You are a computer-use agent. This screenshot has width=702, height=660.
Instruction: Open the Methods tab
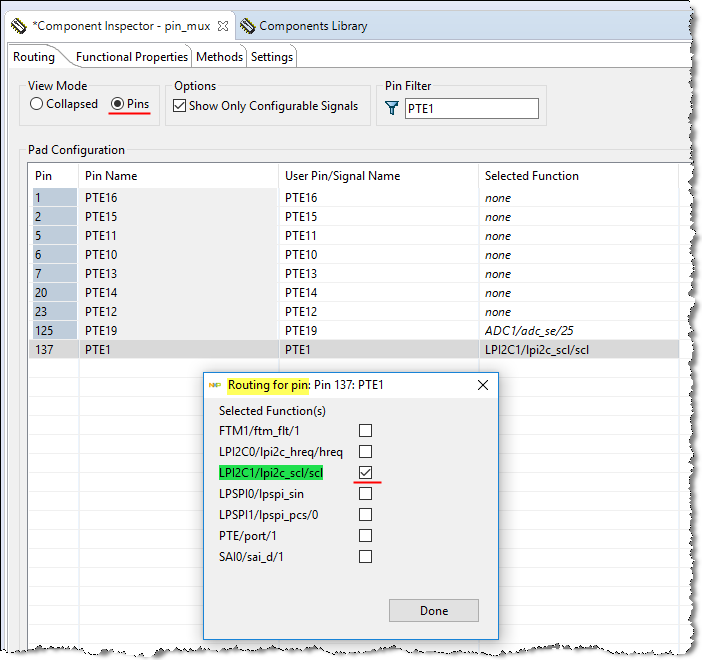pos(219,57)
